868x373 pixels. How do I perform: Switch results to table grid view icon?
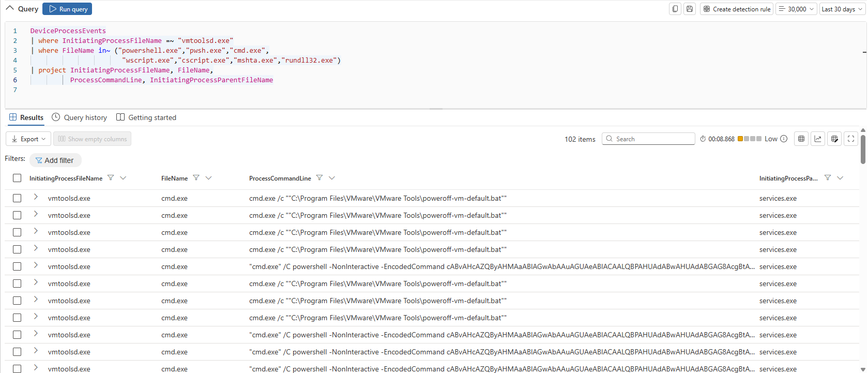click(x=801, y=139)
